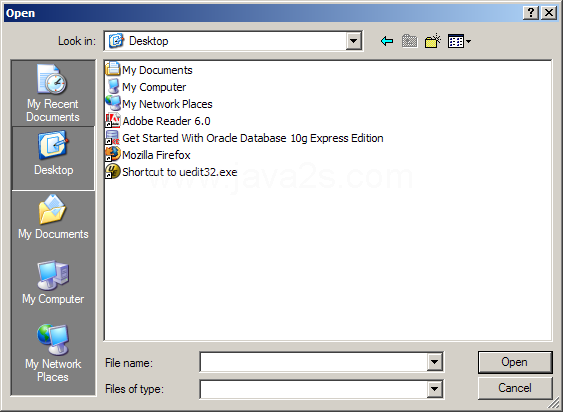Open the View Menu icon in the toolbar
Image resolution: width=563 pixels, height=412 pixels.
tap(459, 41)
